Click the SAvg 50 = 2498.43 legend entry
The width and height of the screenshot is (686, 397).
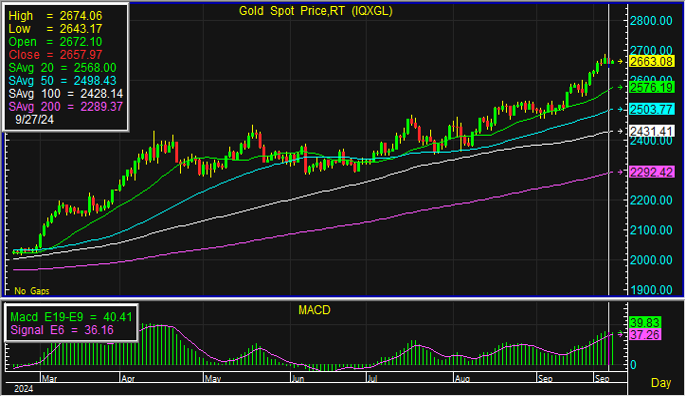click(62, 81)
